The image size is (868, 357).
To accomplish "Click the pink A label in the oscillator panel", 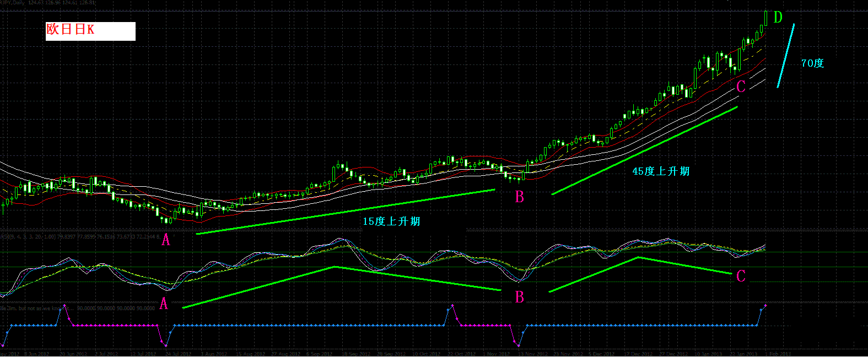I will 163,304.
